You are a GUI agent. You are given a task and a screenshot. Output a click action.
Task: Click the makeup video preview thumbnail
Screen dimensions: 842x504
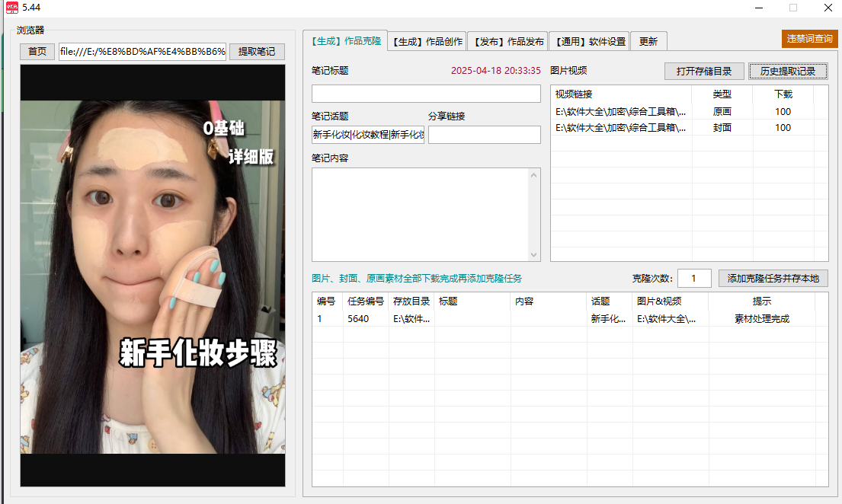[152, 276]
